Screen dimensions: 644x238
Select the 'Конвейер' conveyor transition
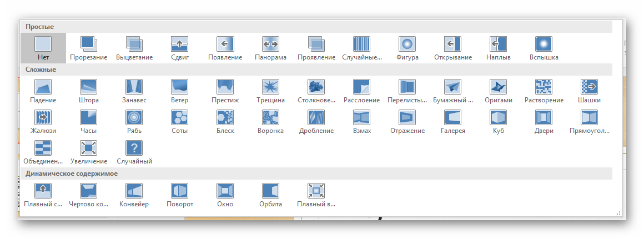(x=134, y=195)
